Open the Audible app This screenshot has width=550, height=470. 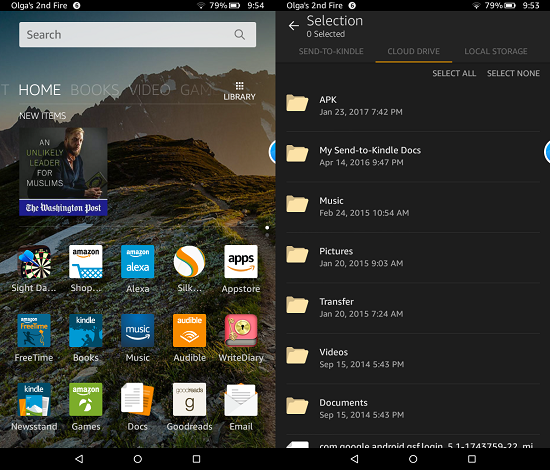[x=189, y=331]
